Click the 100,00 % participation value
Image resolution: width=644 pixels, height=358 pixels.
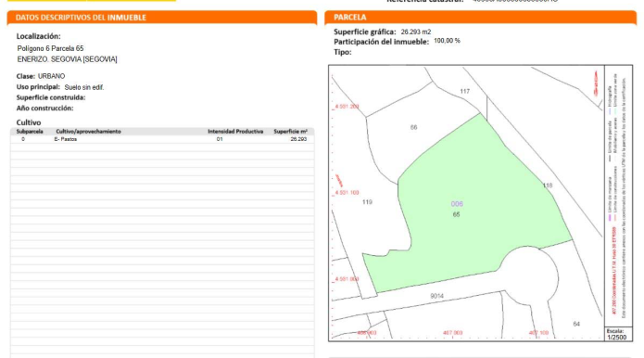point(447,41)
